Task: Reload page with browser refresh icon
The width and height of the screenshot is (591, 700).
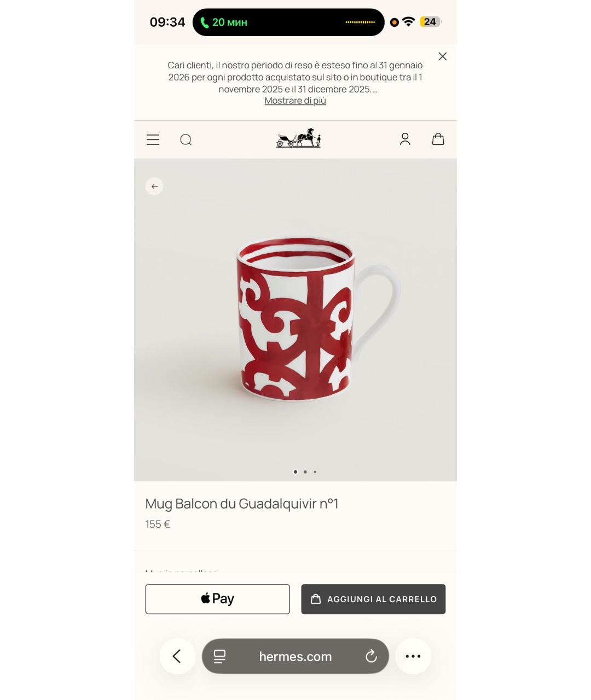Action: coord(371,656)
